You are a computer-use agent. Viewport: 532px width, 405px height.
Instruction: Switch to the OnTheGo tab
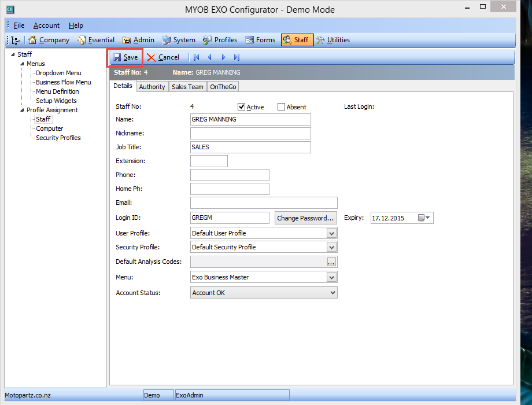point(223,87)
